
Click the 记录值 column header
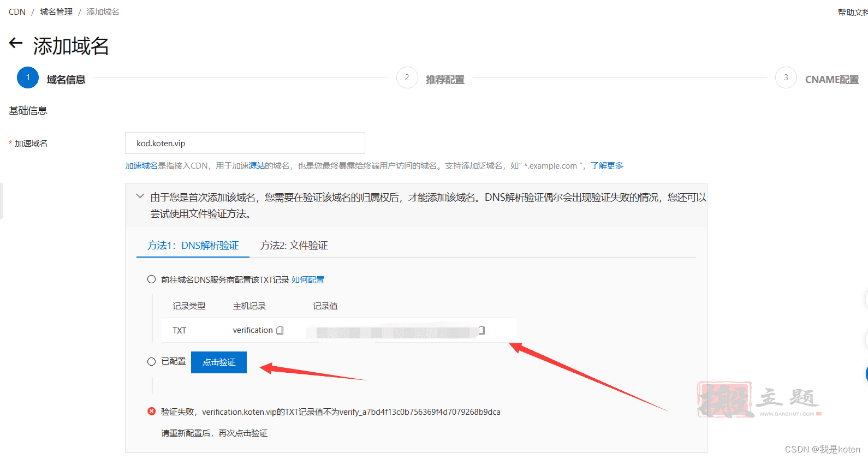325,306
